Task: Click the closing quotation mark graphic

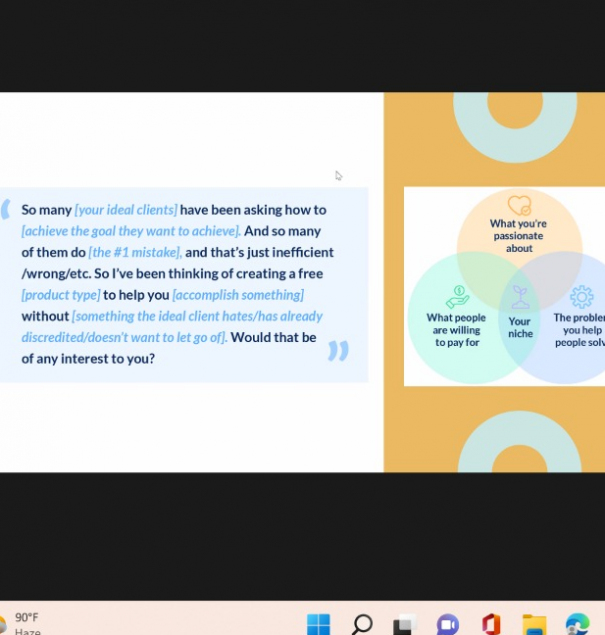Action: point(338,350)
